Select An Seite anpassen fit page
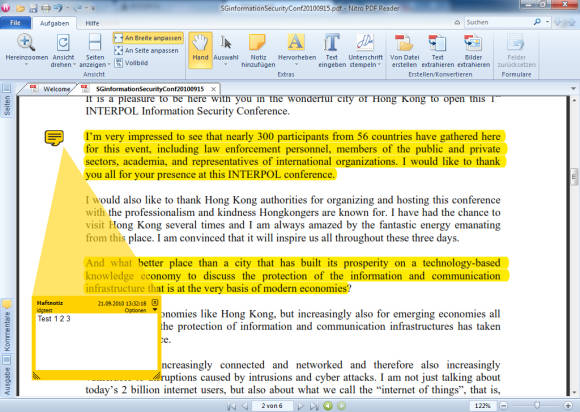 [146, 50]
